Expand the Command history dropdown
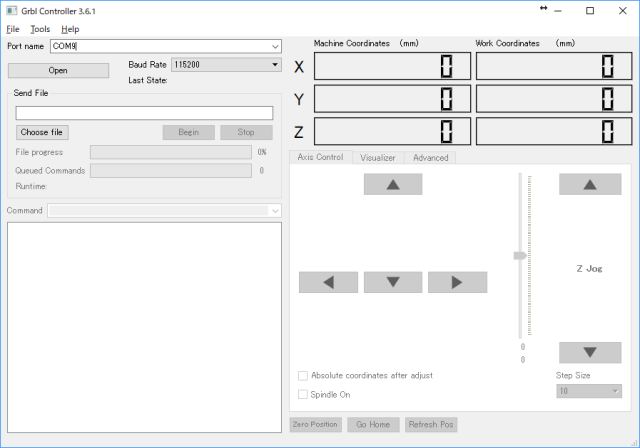 (276, 211)
